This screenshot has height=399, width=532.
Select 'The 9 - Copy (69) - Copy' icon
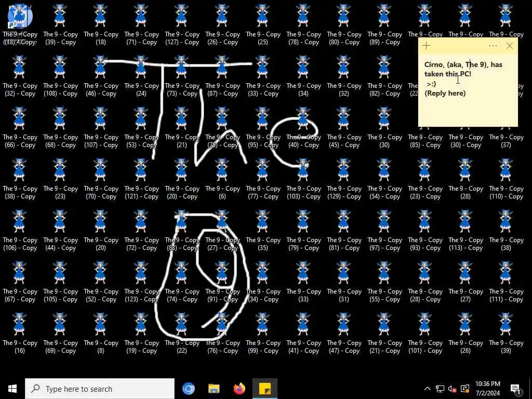coord(60,334)
